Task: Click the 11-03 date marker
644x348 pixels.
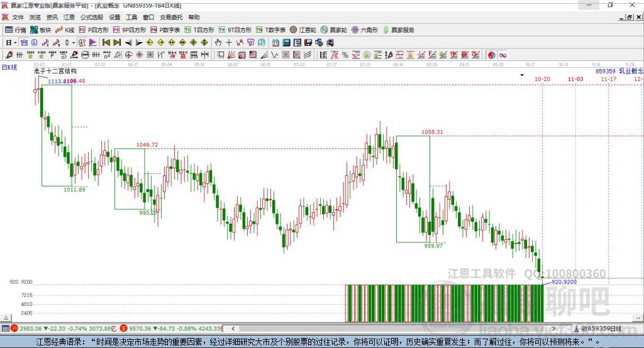Action: tap(575, 79)
